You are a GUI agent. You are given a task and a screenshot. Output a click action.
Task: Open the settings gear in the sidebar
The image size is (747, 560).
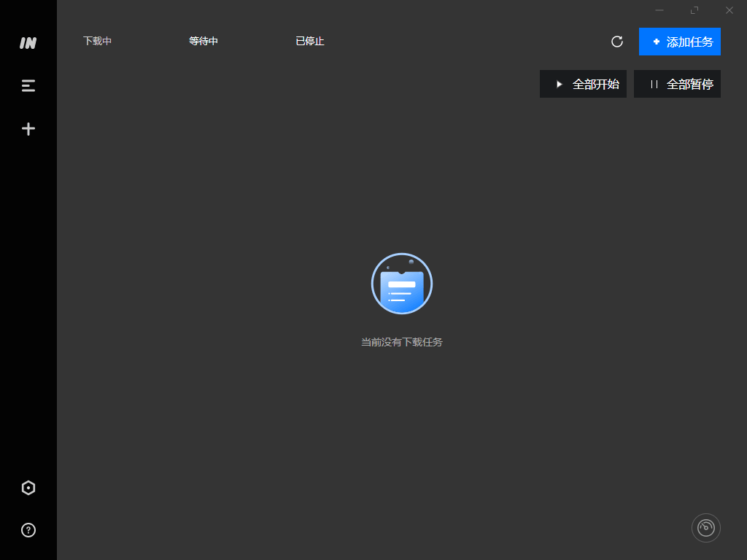tap(28, 487)
